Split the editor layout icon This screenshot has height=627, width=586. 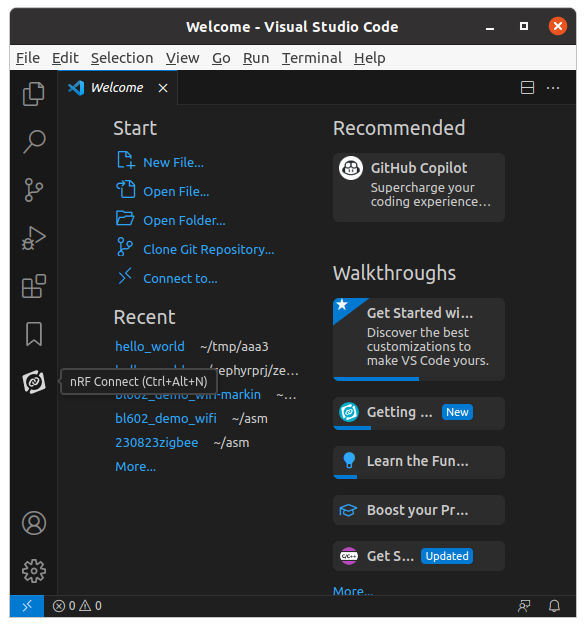point(527,88)
